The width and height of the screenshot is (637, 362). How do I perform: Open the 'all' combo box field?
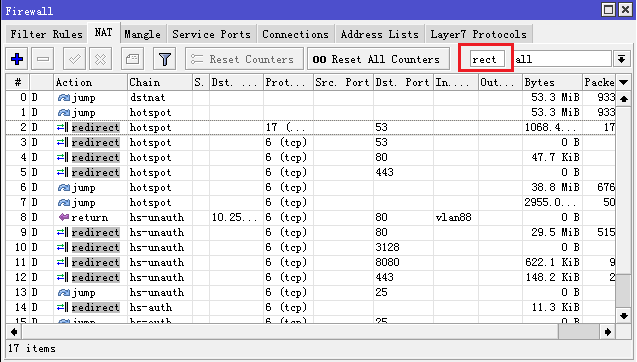[x=563, y=59]
